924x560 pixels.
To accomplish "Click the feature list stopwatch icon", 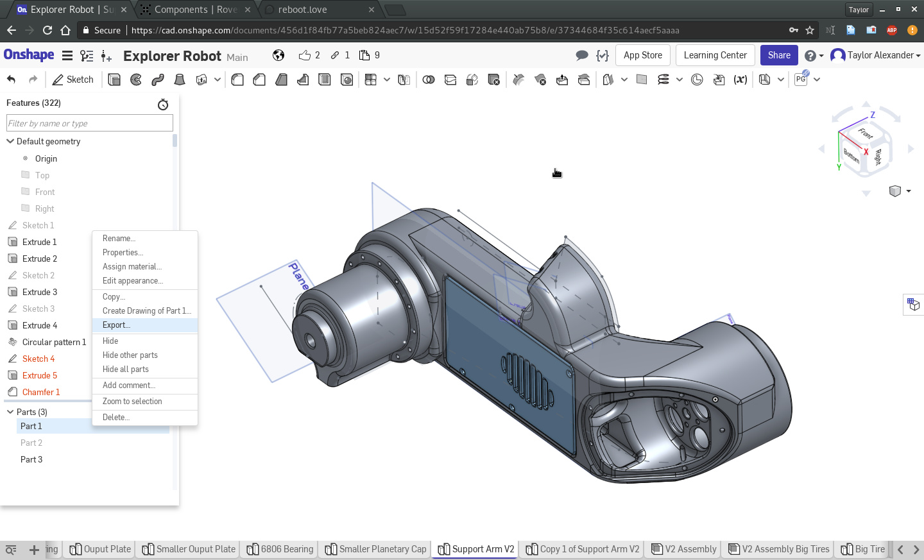I will [x=163, y=104].
